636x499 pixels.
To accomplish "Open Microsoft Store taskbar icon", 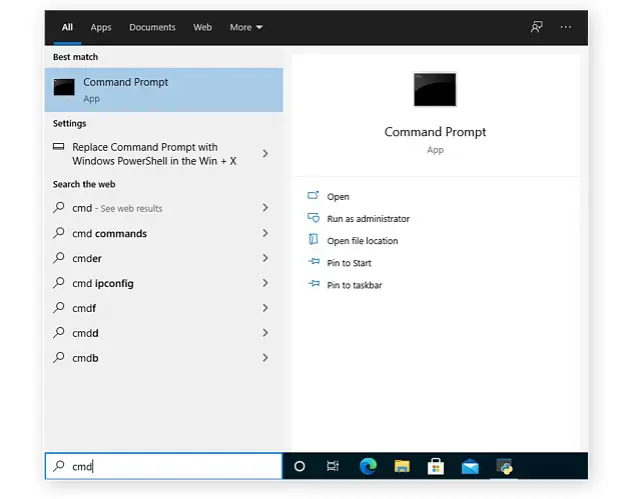I will 436,466.
